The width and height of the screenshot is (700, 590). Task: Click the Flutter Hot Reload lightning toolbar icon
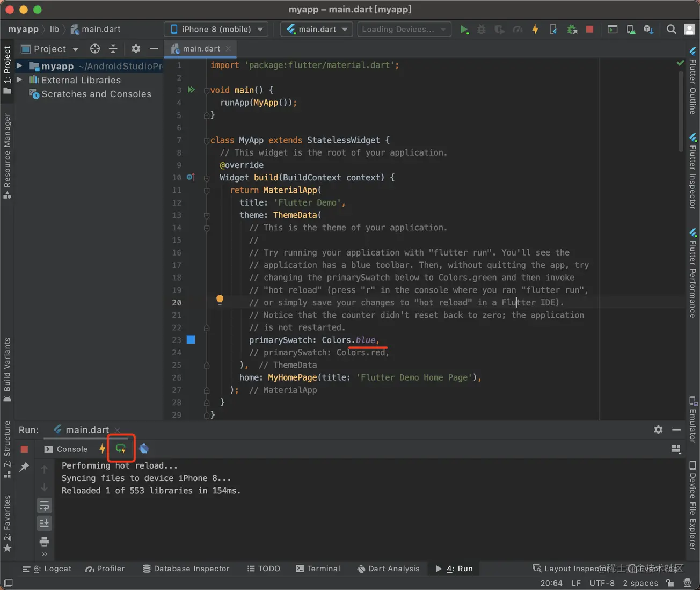(x=535, y=30)
